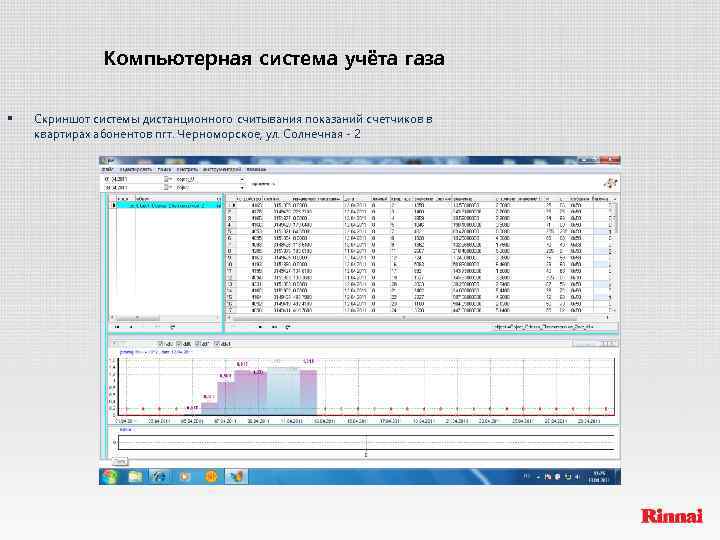The width and height of the screenshot is (720, 540).
Task: Open the taskbar clock and date
Action: pos(599,477)
